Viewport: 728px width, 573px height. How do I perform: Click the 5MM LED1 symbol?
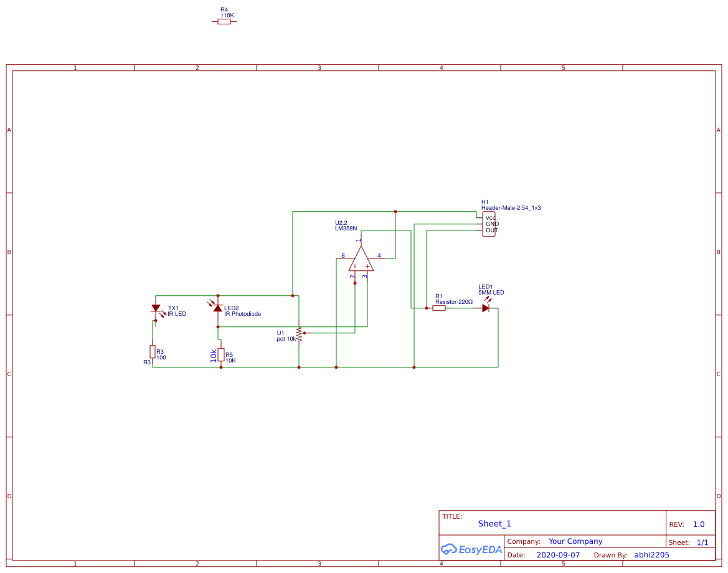[x=486, y=307]
